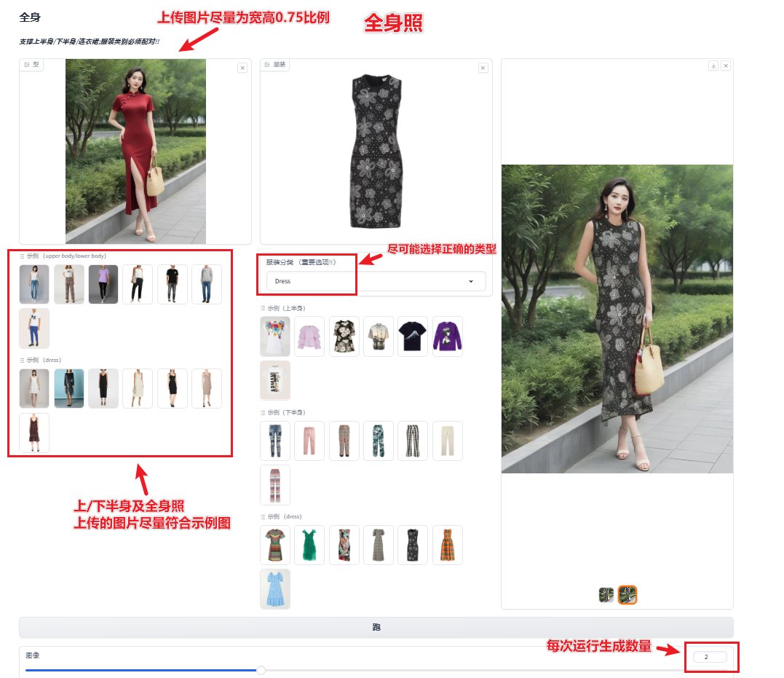The image size is (784, 678).
Task: Remove the uploaded model photo
Action: click(242, 68)
